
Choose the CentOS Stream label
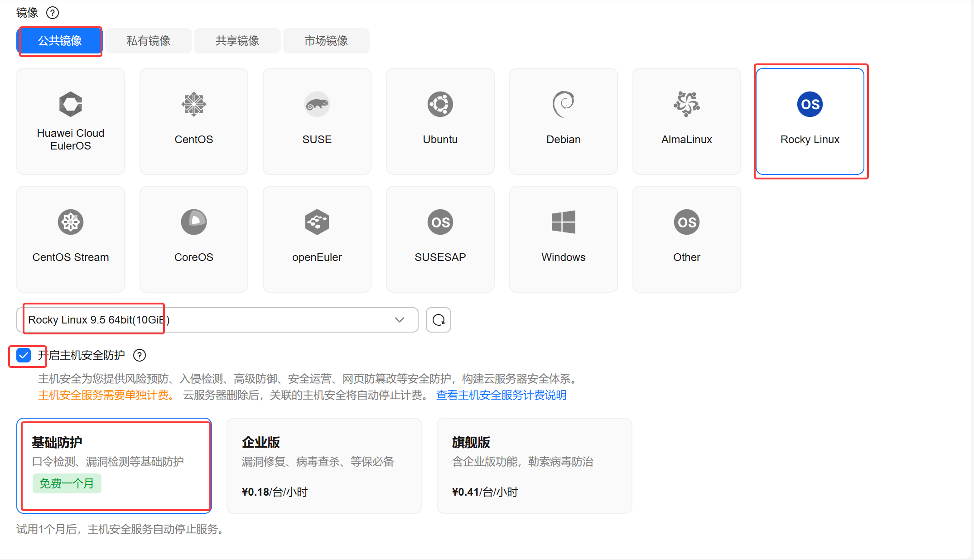(71, 257)
